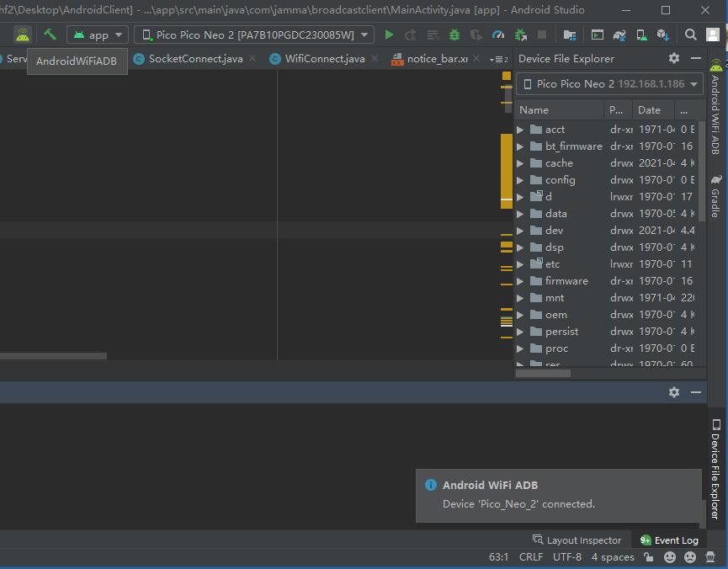
Task: Open the Device File Explorer device selector dropdown
Action: [608, 83]
